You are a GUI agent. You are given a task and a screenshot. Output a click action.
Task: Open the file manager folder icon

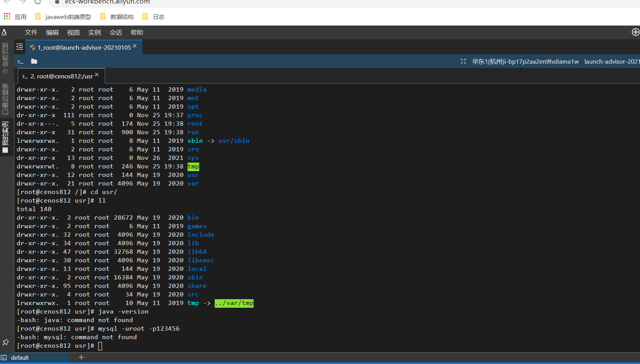34,61
